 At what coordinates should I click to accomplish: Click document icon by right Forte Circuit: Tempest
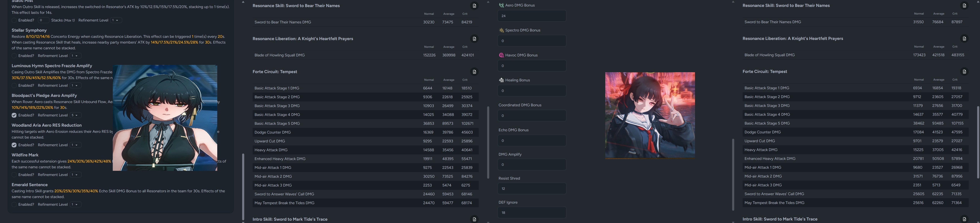[964, 72]
